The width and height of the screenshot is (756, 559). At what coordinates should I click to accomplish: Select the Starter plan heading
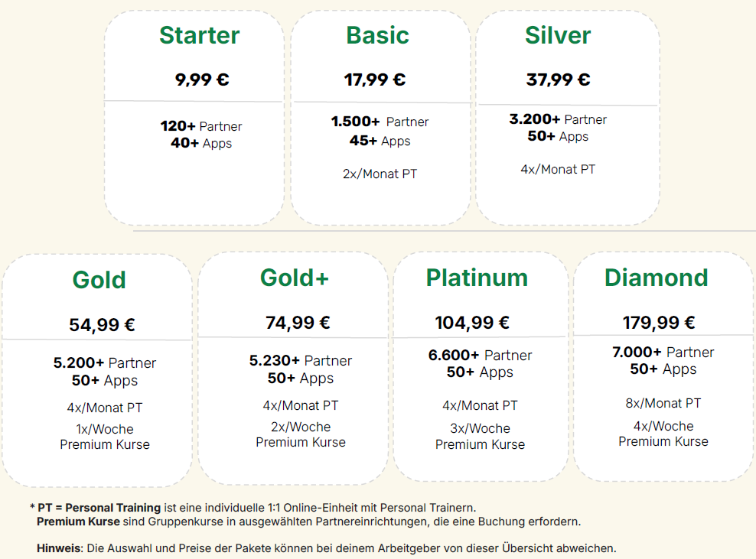[x=199, y=36]
